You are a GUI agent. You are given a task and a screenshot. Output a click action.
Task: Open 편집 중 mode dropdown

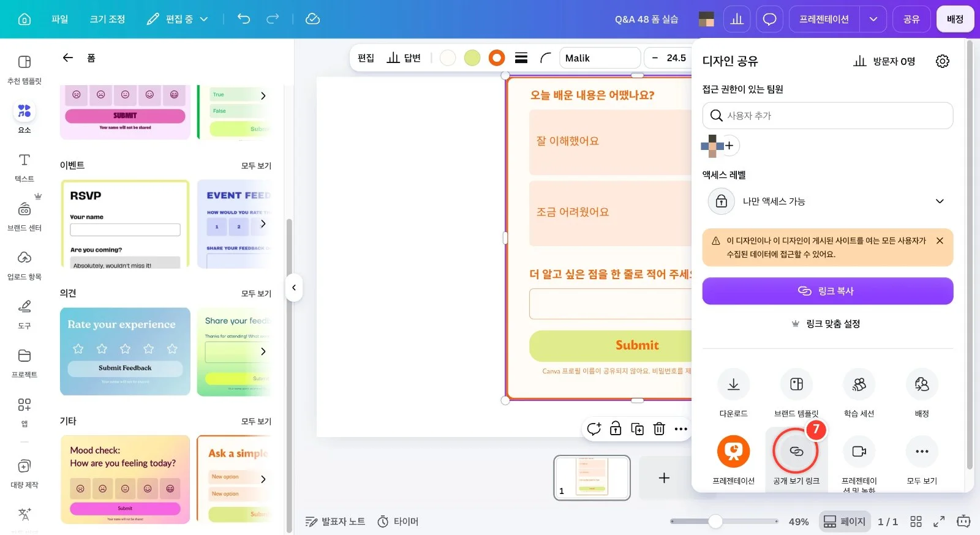click(178, 19)
